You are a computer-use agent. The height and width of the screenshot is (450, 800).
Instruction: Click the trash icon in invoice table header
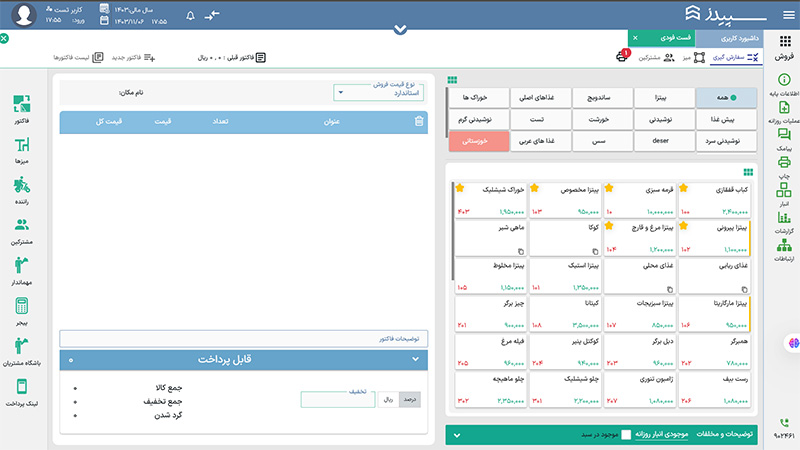click(x=419, y=121)
